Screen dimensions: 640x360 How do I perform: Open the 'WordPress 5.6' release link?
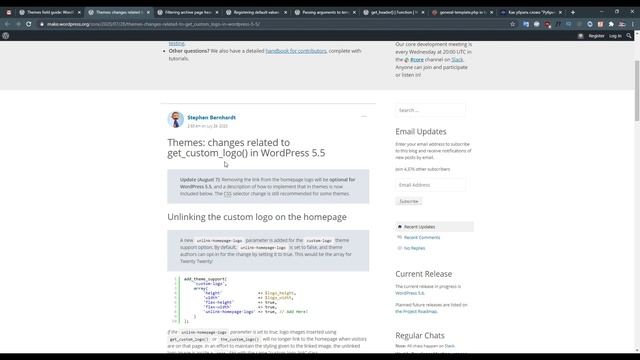coord(409,293)
